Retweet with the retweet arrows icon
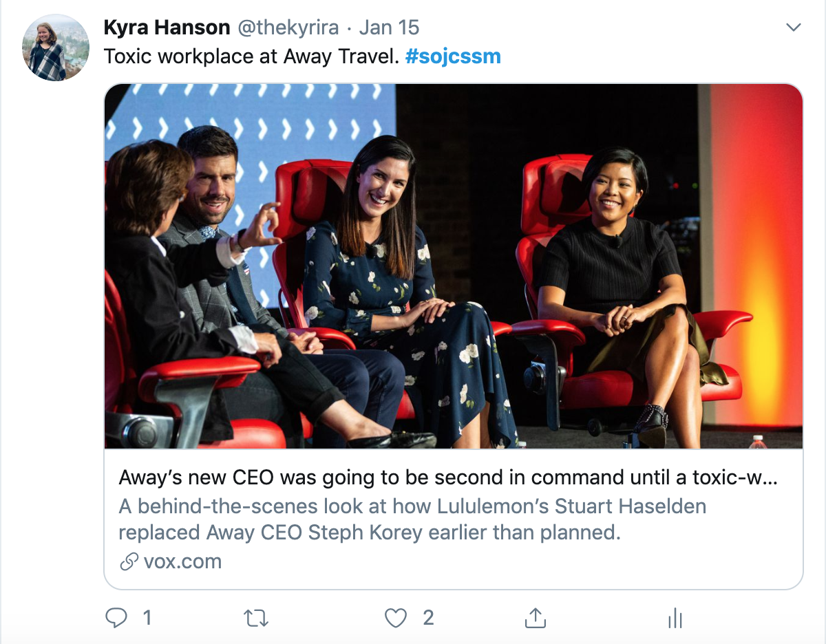This screenshot has height=644, width=826. point(257,619)
